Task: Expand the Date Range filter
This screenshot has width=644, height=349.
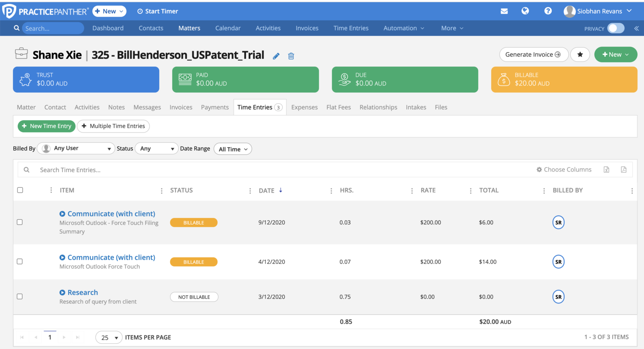Action: [233, 149]
